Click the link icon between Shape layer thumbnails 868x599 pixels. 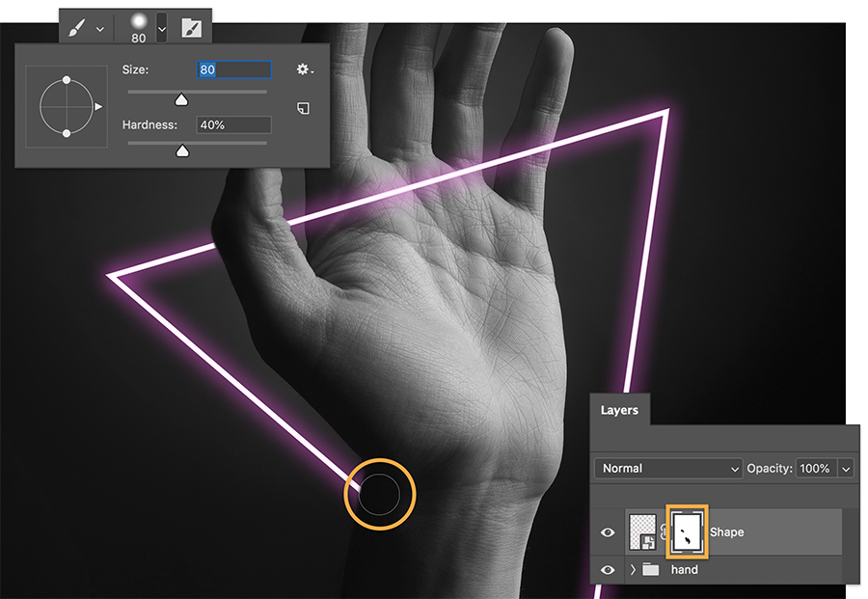(x=664, y=531)
